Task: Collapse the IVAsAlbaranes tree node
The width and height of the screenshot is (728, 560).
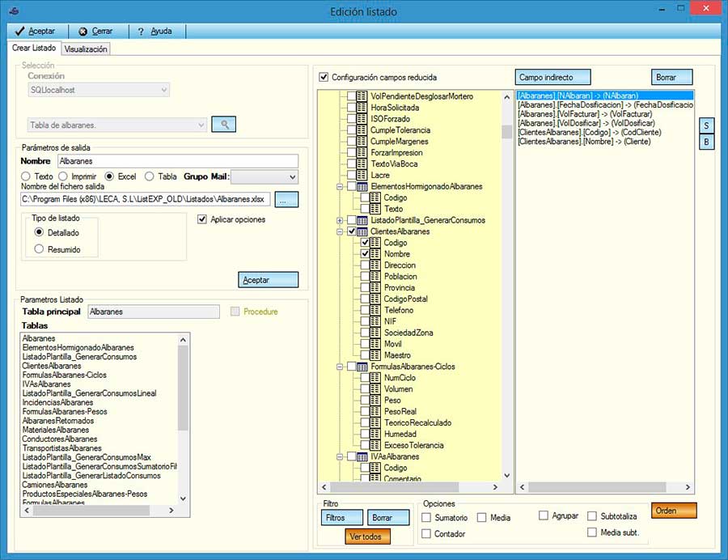Action: [x=340, y=457]
